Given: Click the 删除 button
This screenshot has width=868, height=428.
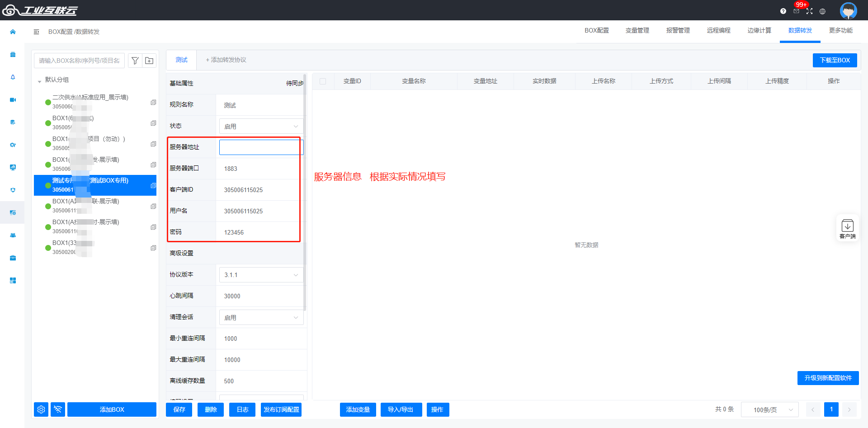Looking at the screenshot, I should 211,409.
